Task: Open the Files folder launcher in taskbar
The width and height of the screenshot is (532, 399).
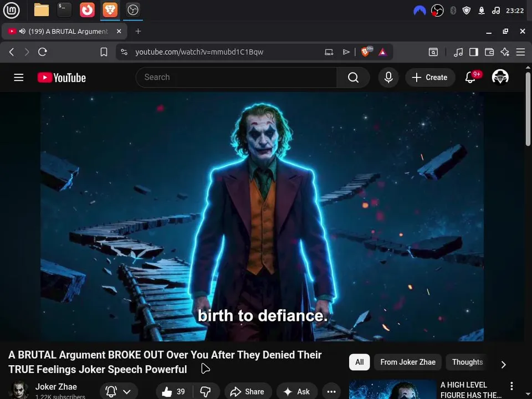Action: point(42,10)
